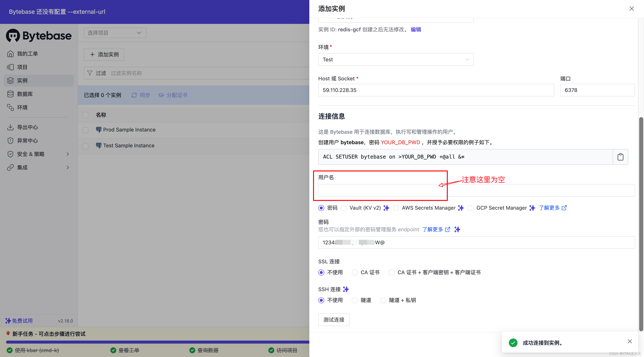The image size is (644, 357).
Task: Select SSH 隧道 + 私钥 radio
Action: 383,300
